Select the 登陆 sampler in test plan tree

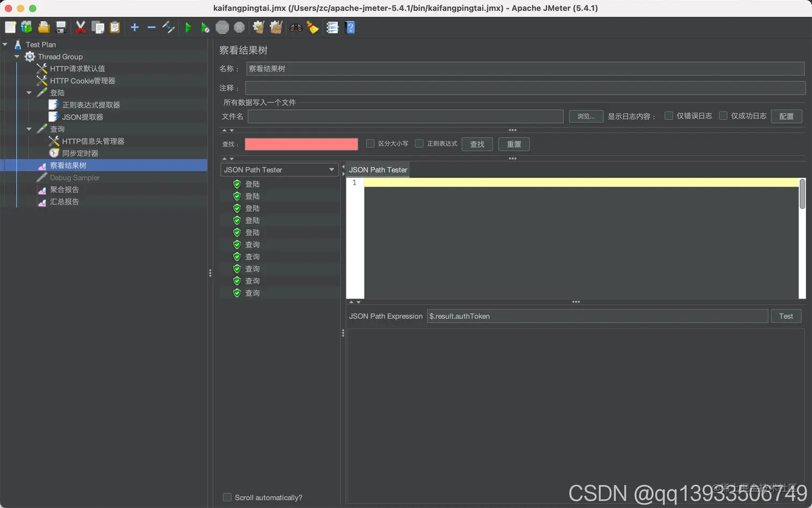57,93
